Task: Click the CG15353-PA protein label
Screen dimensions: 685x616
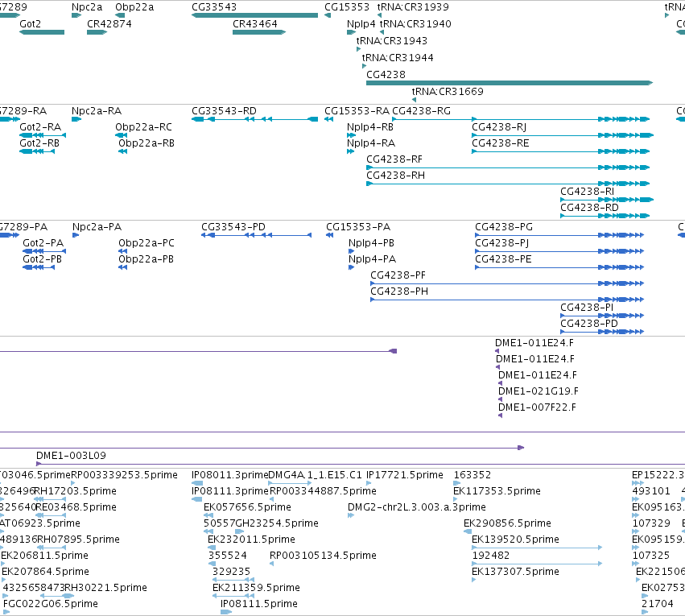Action: pyautogui.click(x=358, y=227)
